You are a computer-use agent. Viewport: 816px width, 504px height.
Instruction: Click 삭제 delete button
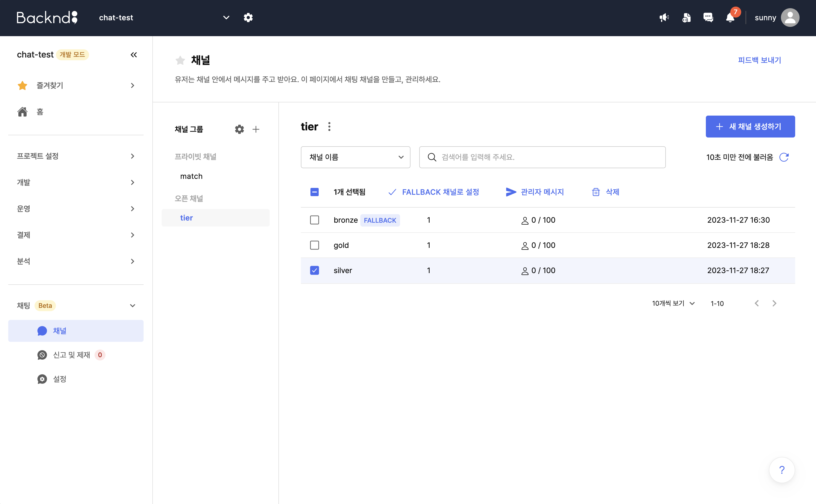[x=605, y=192]
